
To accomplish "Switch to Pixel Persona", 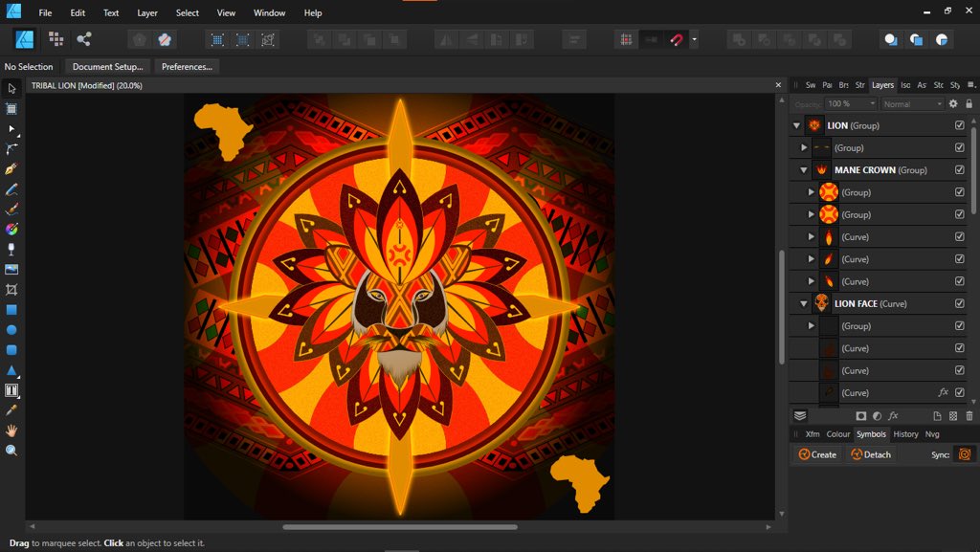I will [56, 39].
